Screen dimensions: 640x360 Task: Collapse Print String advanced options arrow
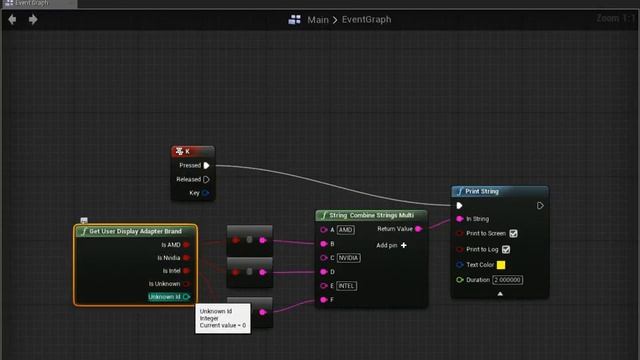pos(500,293)
